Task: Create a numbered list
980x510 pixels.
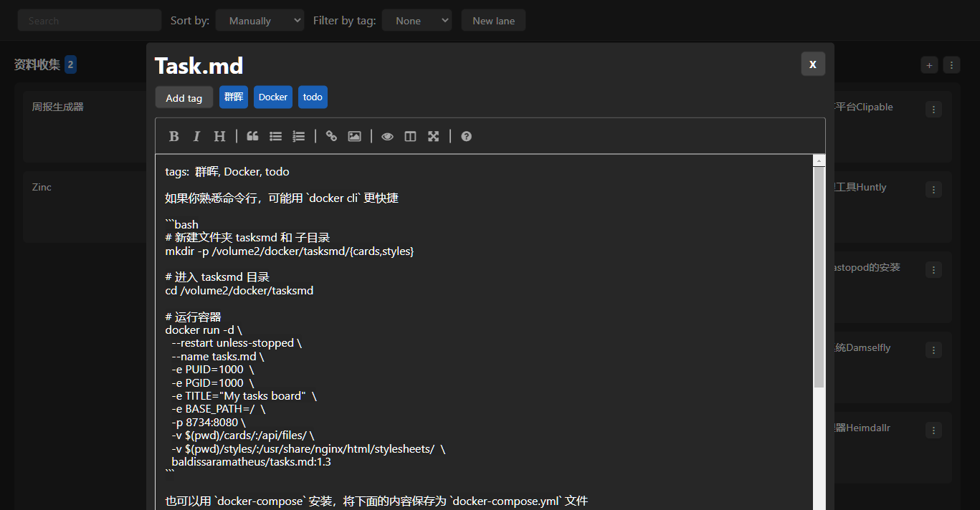Action: click(x=298, y=136)
